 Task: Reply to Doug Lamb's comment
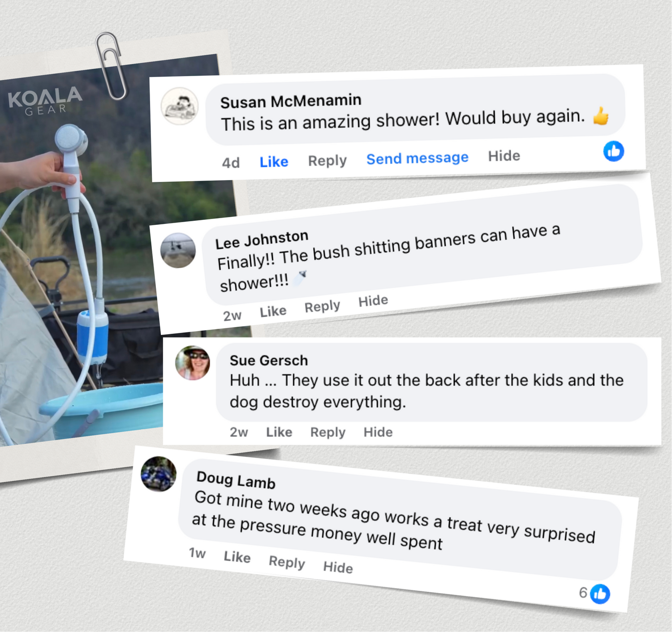[x=287, y=562]
